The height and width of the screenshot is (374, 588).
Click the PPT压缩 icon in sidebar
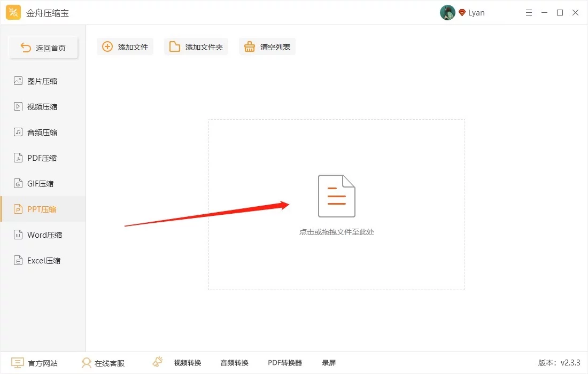pos(18,209)
